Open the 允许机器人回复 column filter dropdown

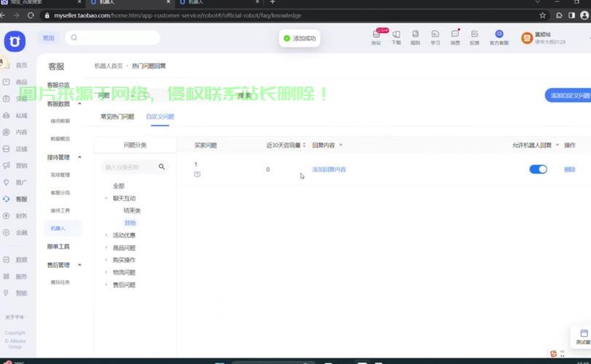[557, 146]
